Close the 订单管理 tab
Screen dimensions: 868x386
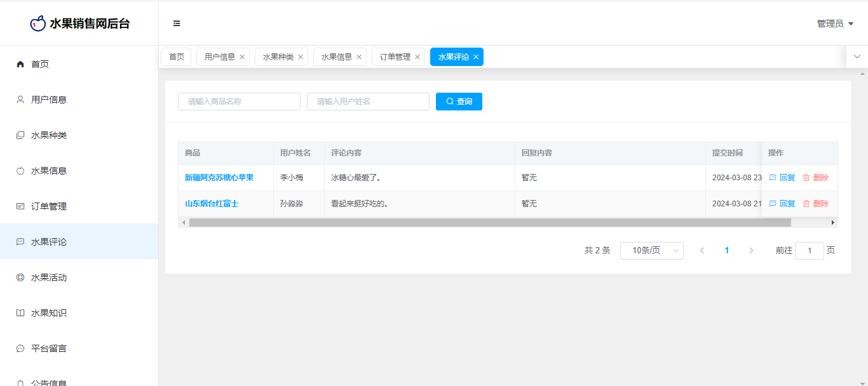pyautogui.click(x=417, y=57)
